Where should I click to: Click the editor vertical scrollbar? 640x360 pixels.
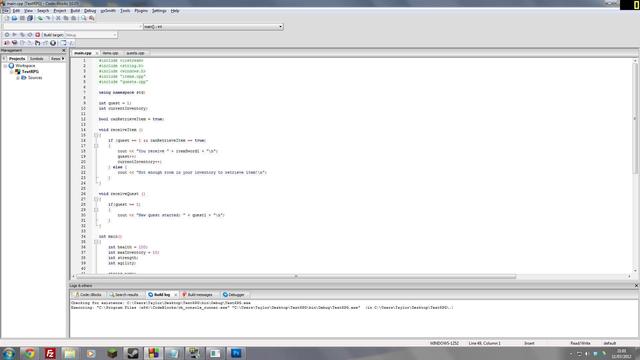pos(635,118)
